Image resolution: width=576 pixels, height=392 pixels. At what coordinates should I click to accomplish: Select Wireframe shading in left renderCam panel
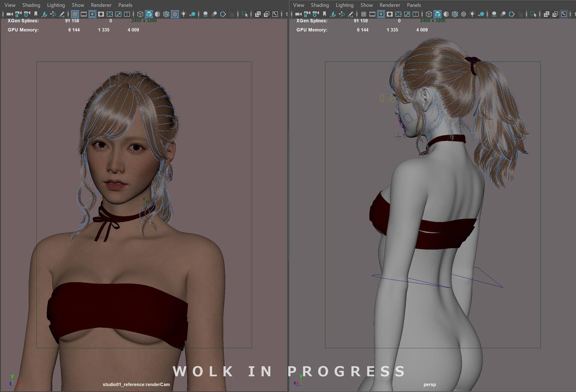point(140,14)
